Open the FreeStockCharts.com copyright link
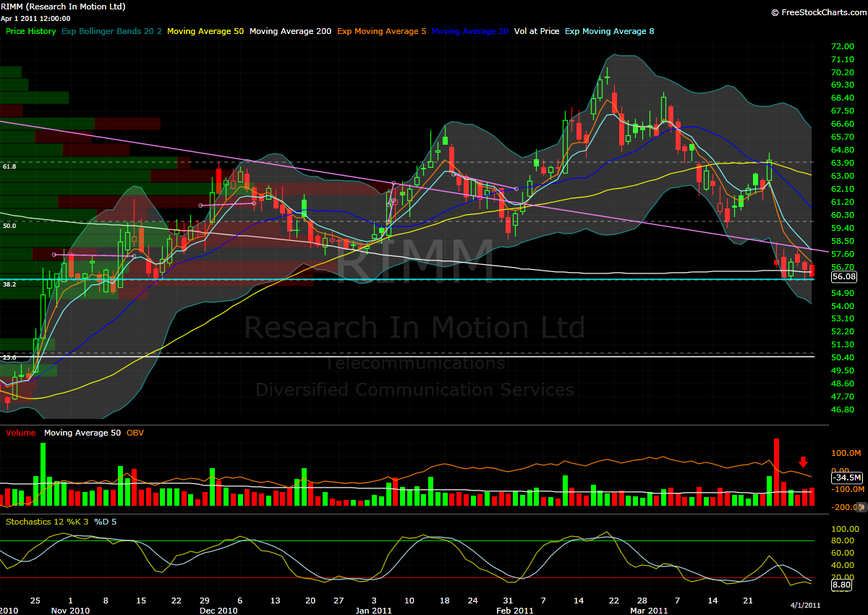 pyautogui.click(x=817, y=12)
